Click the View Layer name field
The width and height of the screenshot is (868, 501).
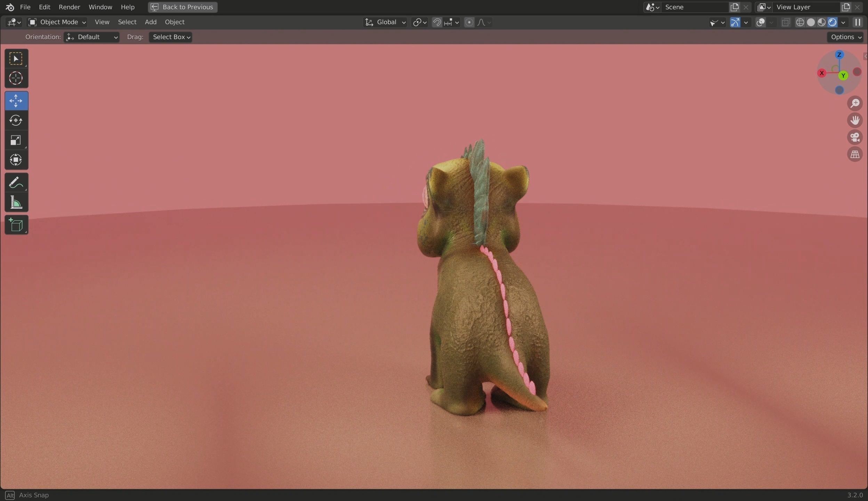point(806,7)
